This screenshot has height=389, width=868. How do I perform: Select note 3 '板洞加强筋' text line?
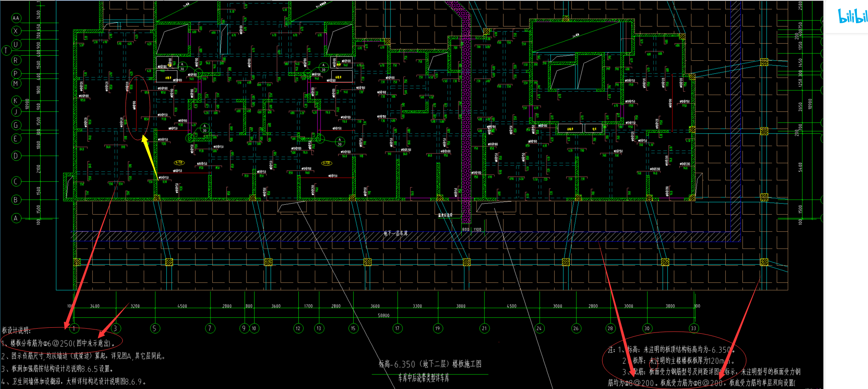point(57,368)
